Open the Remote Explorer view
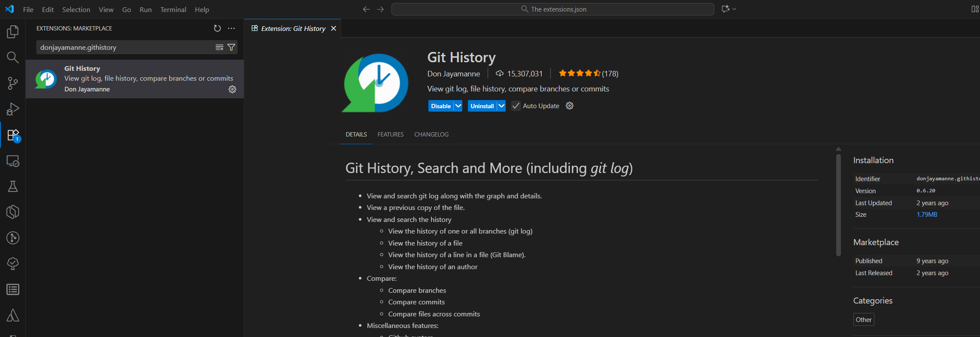 13,161
